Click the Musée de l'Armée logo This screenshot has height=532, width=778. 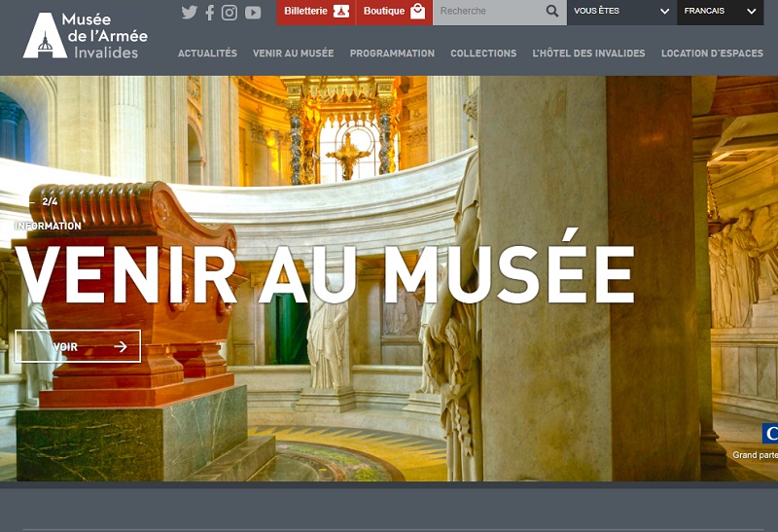[x=86, y=35]
